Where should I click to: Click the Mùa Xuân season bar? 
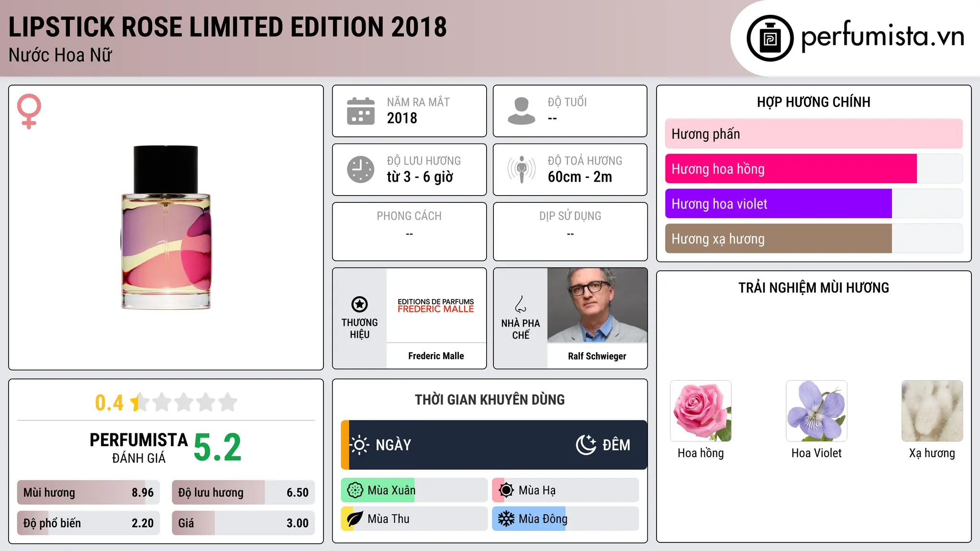tap(414, 490)
